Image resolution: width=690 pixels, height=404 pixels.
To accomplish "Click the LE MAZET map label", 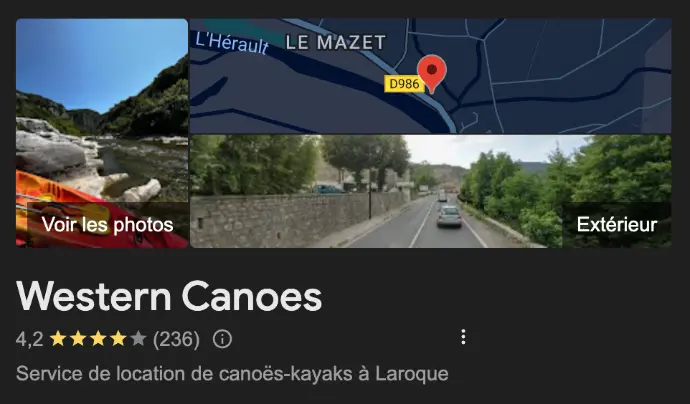I will point(336,43).
